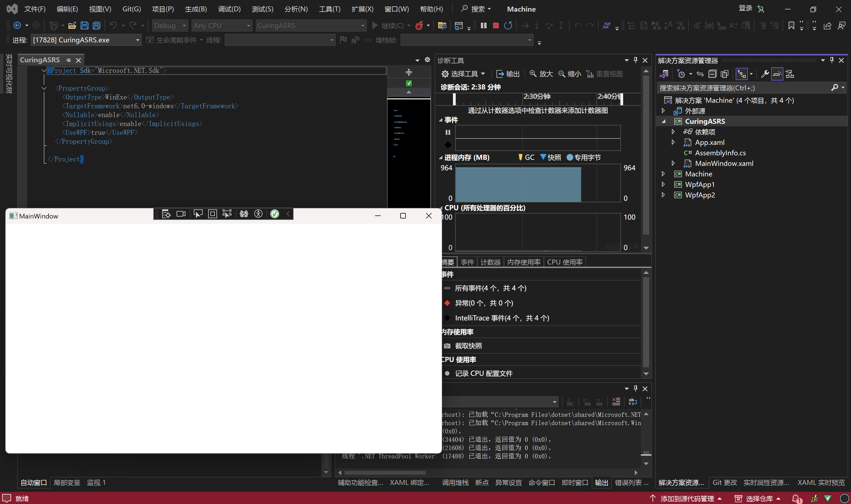
Task: Click the Save All toolbar icon
Action: point(97,25)
